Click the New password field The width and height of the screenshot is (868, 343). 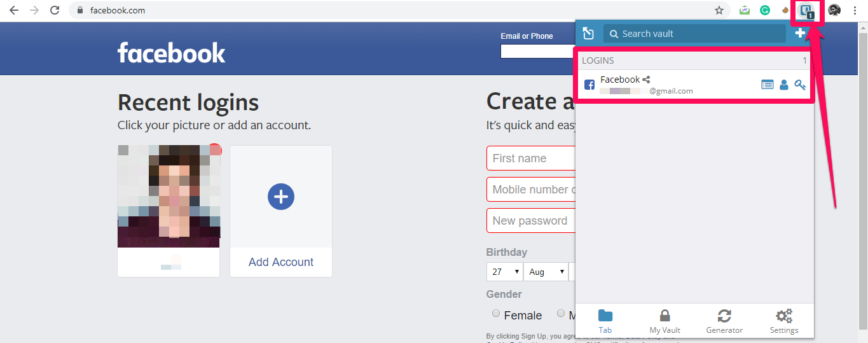[532, 221]
